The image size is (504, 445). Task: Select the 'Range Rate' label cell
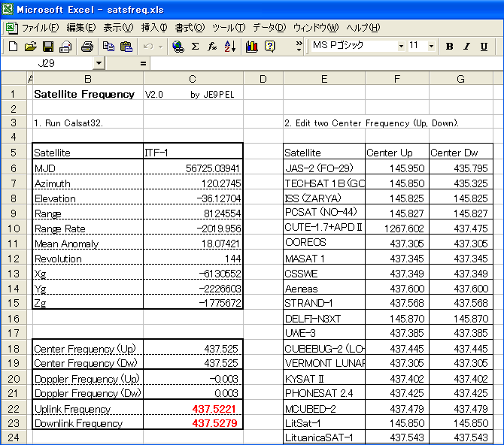tap(88, 229)
